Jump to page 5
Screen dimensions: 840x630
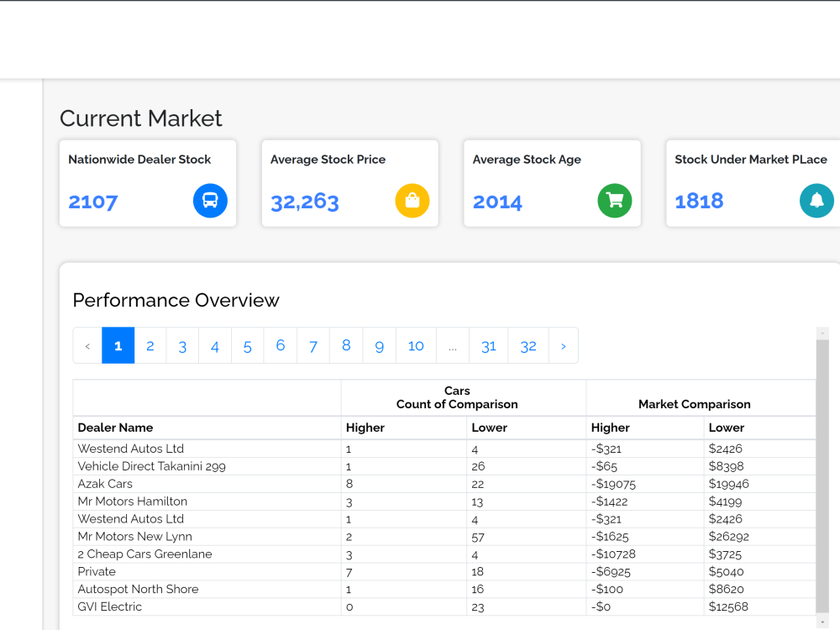point(248,346)
